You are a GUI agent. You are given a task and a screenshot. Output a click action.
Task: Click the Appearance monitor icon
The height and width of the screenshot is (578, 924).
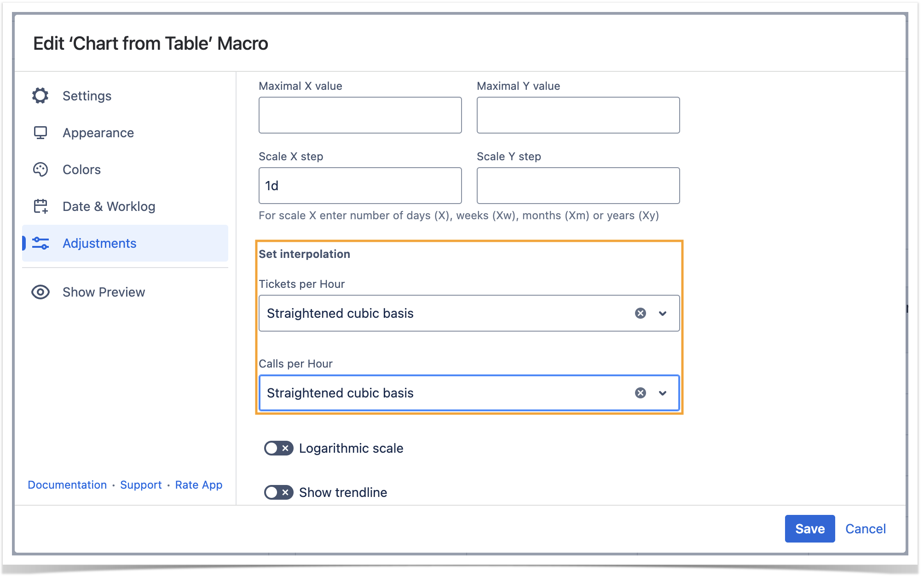[40, 133]
